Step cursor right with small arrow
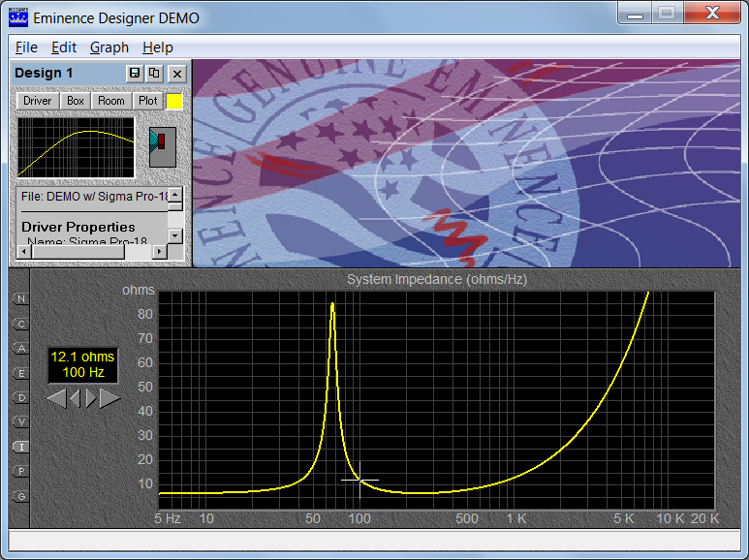Screen dimensions: 749x560 (91, 398)
